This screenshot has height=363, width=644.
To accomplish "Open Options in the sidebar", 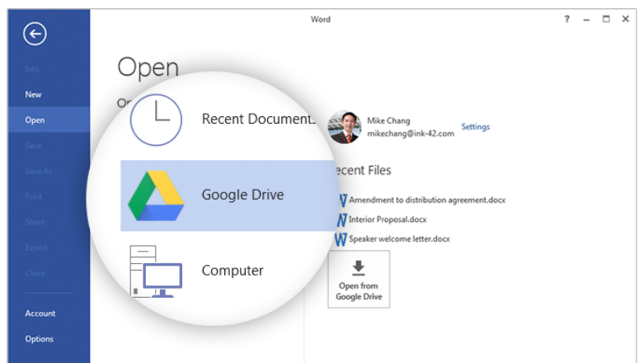I will (39, 339).
